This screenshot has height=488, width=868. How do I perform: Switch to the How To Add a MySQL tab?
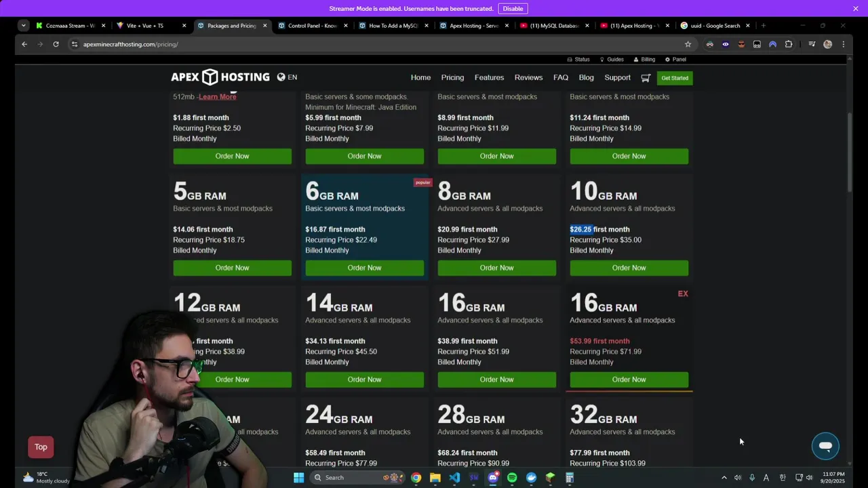point(393,26)
